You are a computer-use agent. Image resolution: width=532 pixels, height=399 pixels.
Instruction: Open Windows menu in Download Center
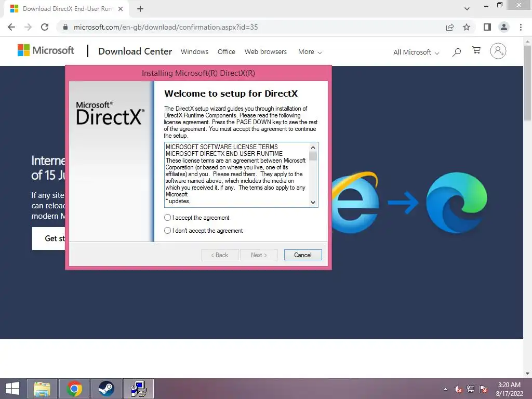[x=194, y=51]
